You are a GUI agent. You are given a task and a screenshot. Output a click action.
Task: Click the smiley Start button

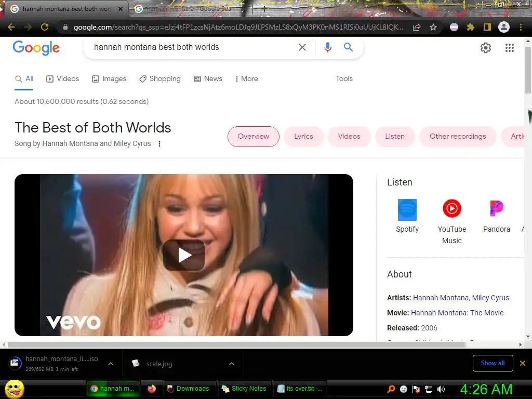point(14,389)
